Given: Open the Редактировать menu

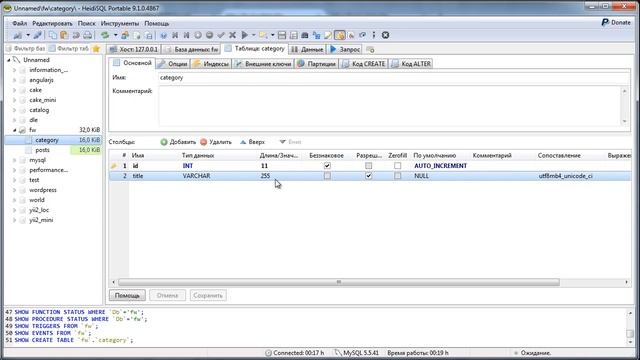Looking at the screenshot, I should [52, 23].
